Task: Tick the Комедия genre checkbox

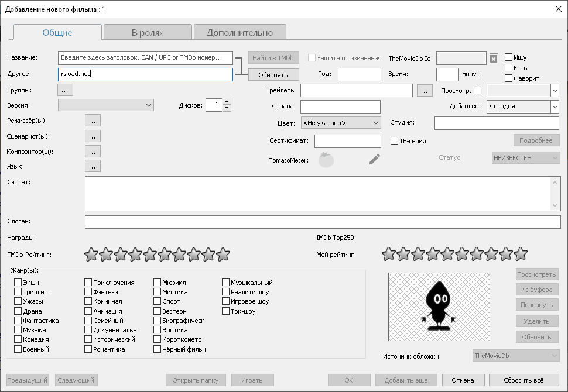Action: (x=18, y=339)
